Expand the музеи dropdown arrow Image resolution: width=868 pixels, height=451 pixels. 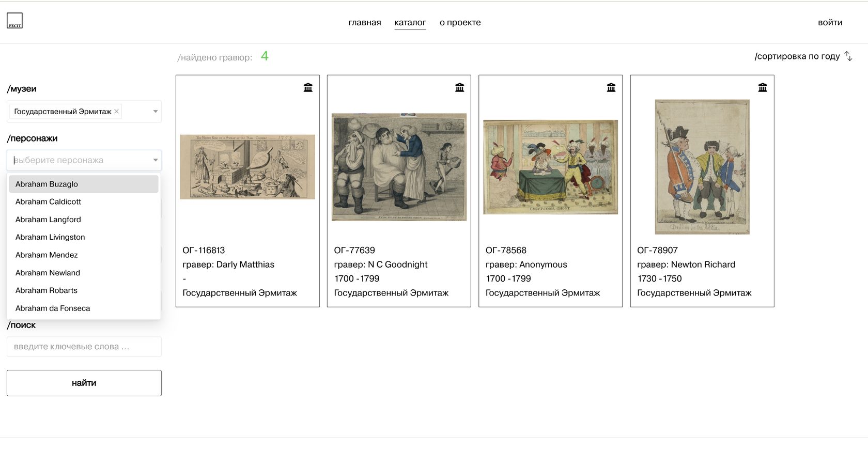[x=156, y=112]
